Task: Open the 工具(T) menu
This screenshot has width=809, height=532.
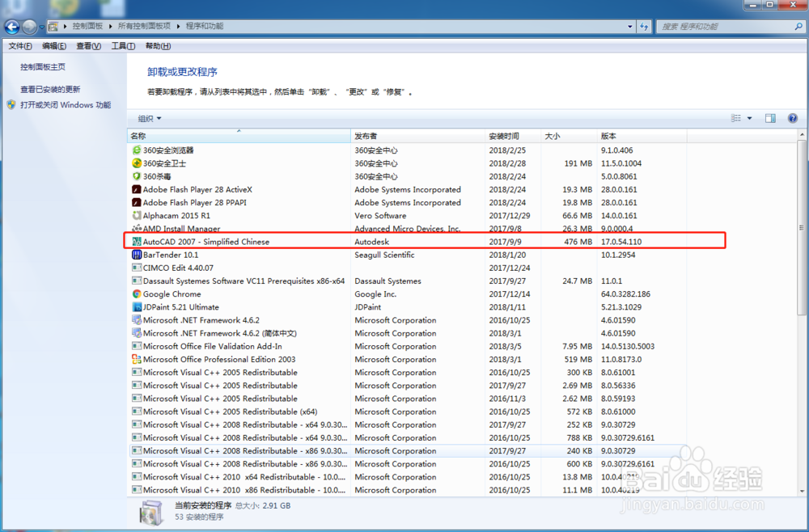Action: tap(123, 46)
